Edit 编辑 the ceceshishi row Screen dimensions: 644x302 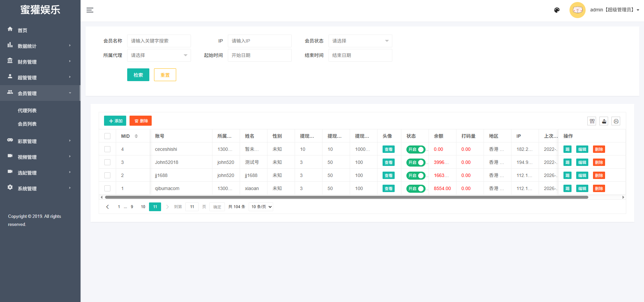[x=582, y=149]
